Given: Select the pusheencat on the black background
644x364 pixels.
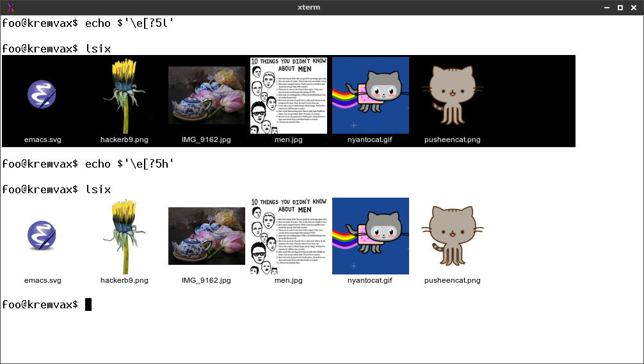Looking at the screenshot, I should 452,95.
